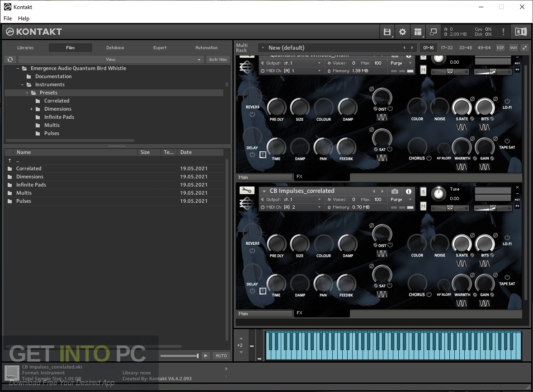Viewport: 533px width, 392px height.
Task: Solo the CB Impulses_correlated instrument
Action: pos(423,192)
